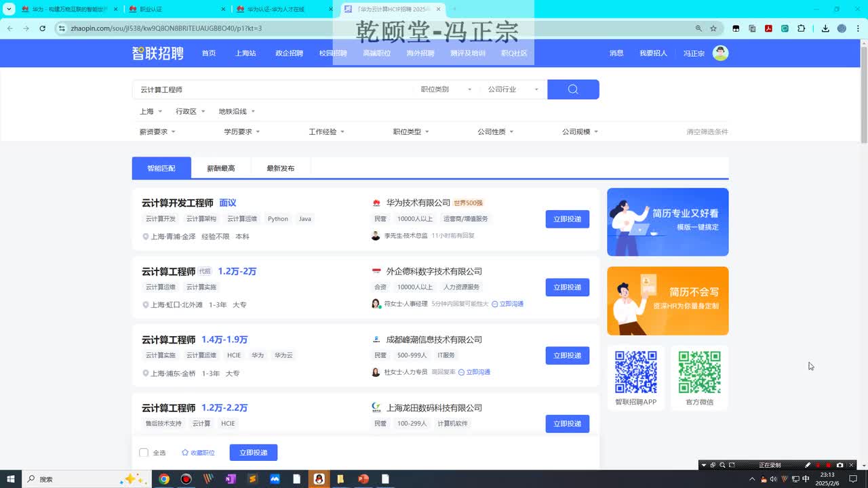Screen dimensions: 868x488
Task: Open Sublime Text from the taskbar
Action: [252, 479]
